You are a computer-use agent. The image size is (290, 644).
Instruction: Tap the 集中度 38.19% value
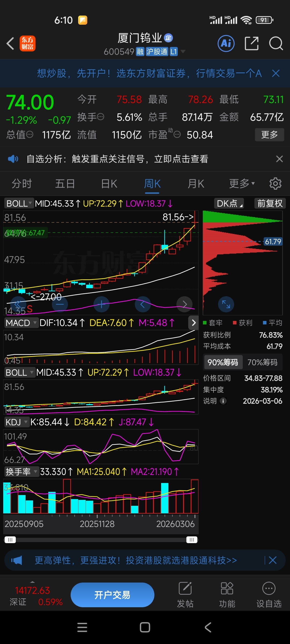pos(271,389)
